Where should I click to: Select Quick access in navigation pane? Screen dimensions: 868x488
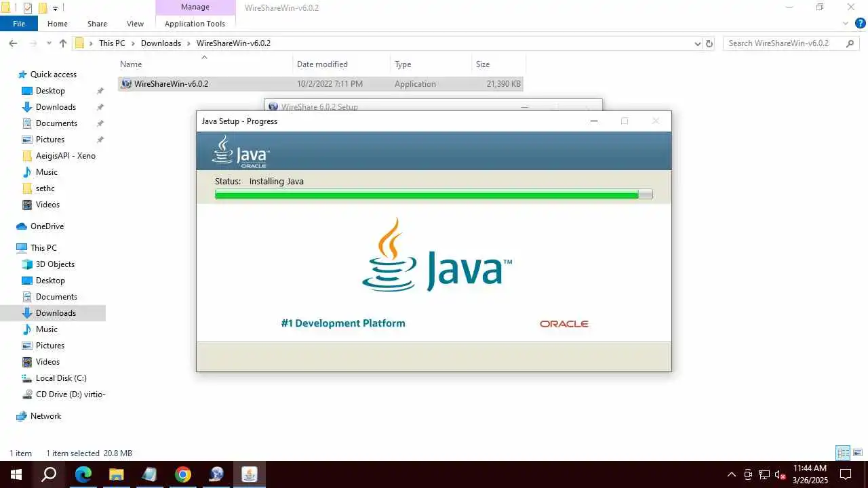click(53, 75)
